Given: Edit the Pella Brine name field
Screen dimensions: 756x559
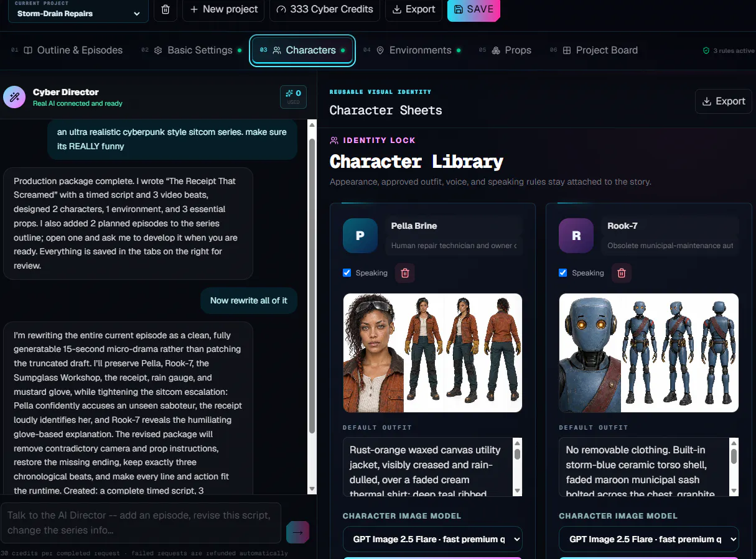Looking at the screenshot, I should click(x=454, y=226).
